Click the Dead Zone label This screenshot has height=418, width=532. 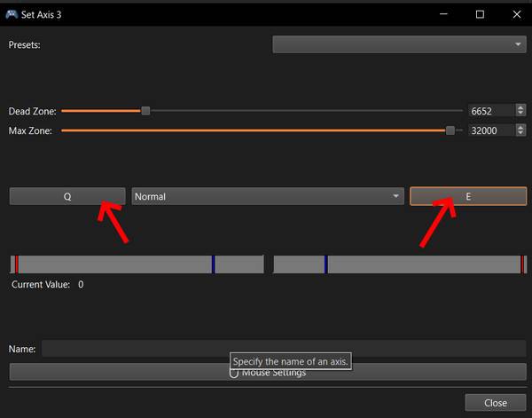click(32, 111)
